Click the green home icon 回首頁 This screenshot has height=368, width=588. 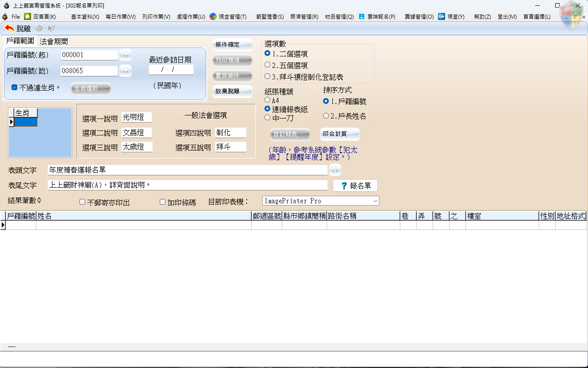[x=28, y=16]
